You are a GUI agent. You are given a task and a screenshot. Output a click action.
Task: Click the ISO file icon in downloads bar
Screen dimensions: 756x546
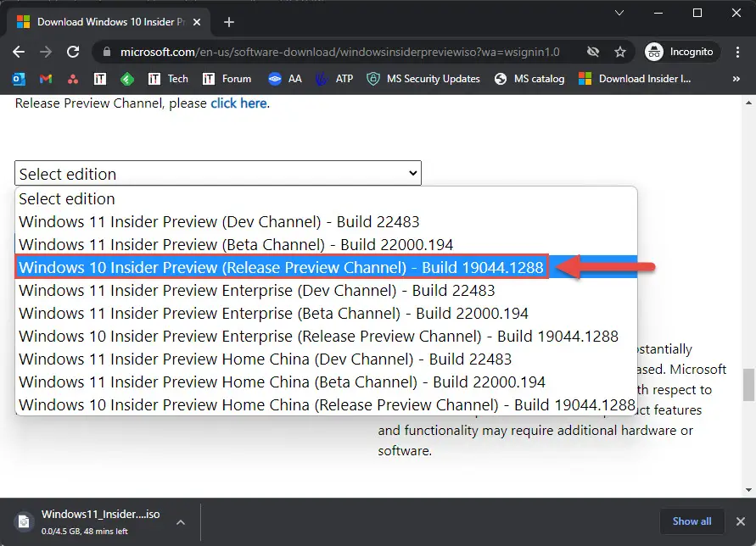[24, 522]
